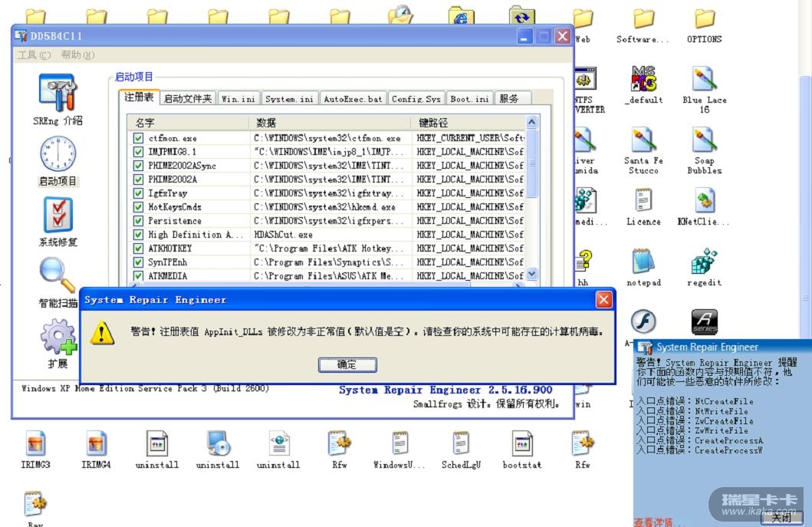Click the startup list scroll down arrow

532,274
